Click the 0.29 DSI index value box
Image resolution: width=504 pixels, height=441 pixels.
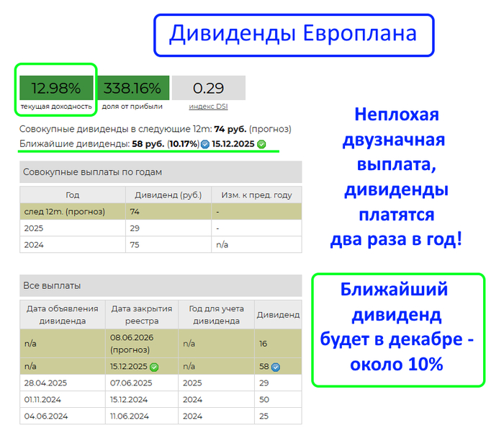[208, 89]
